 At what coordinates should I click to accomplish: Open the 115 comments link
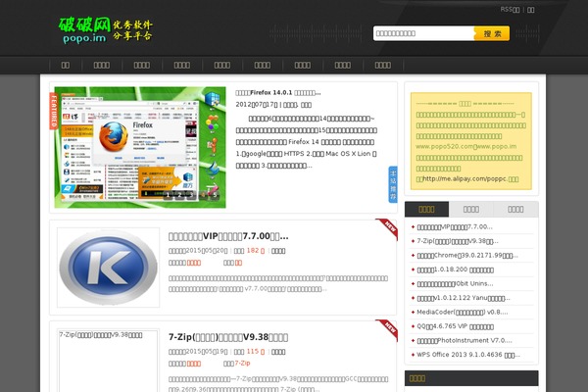[256, 352]
